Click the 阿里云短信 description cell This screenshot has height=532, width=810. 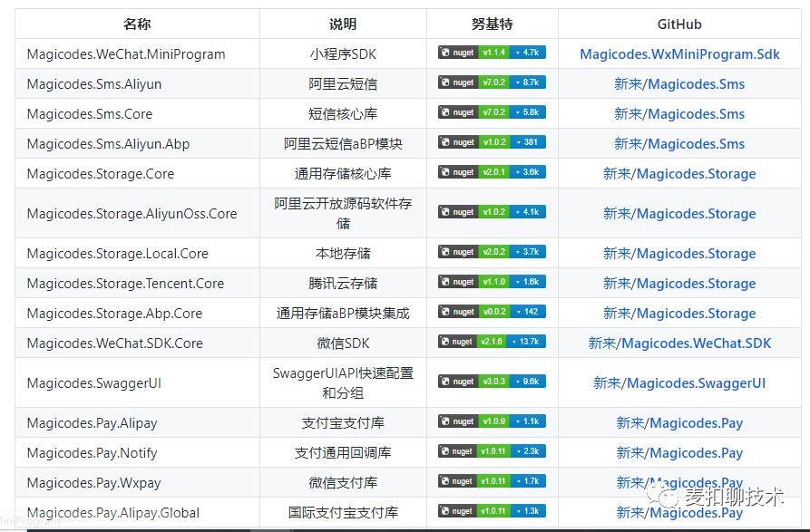click(343, 83)
